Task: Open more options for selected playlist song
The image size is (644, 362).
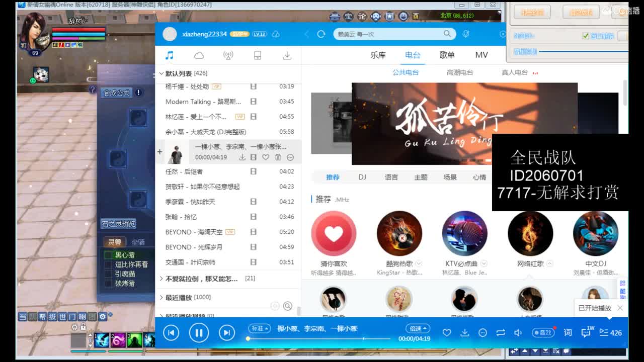Action: (290, 157)
